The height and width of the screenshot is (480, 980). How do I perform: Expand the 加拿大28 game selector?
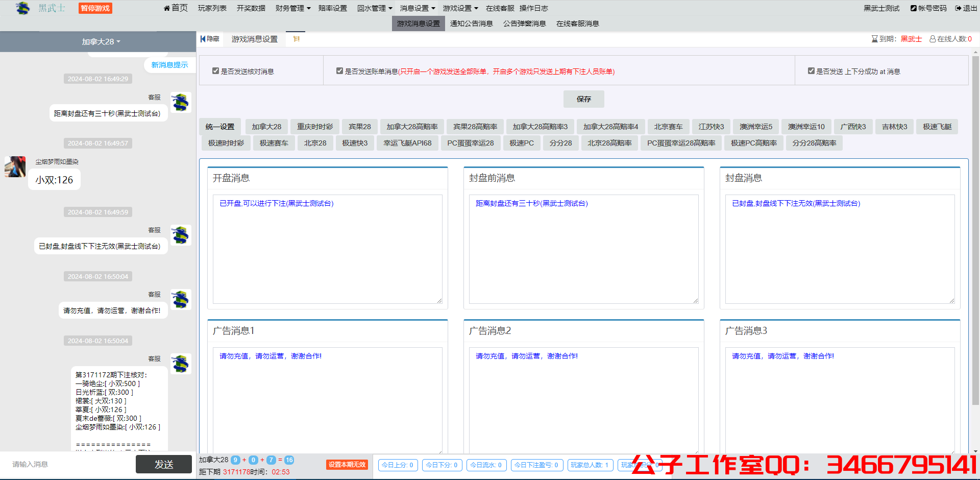tap(101, 41)
